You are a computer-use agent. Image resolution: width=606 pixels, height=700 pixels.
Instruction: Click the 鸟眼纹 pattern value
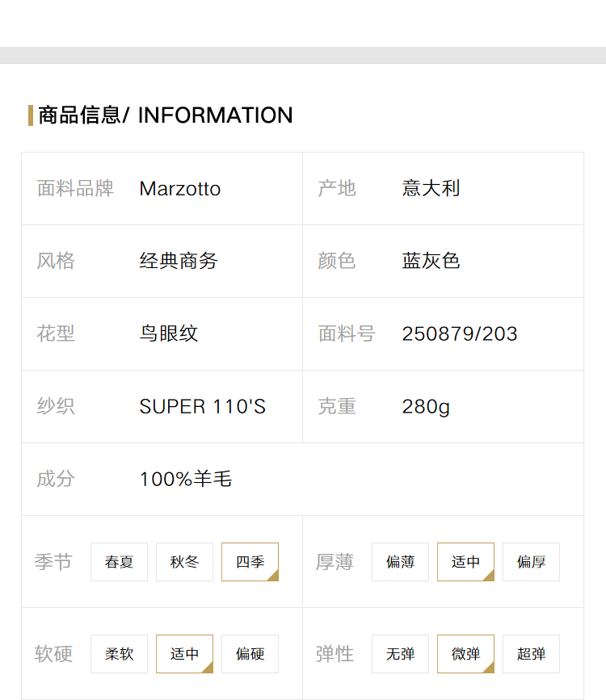tap(169, 333)
